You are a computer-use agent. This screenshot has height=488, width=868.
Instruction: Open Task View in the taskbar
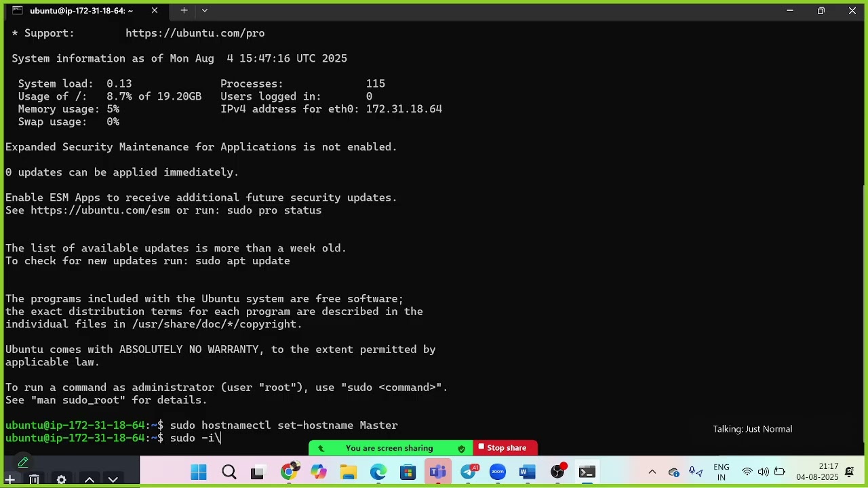point(258,472)
